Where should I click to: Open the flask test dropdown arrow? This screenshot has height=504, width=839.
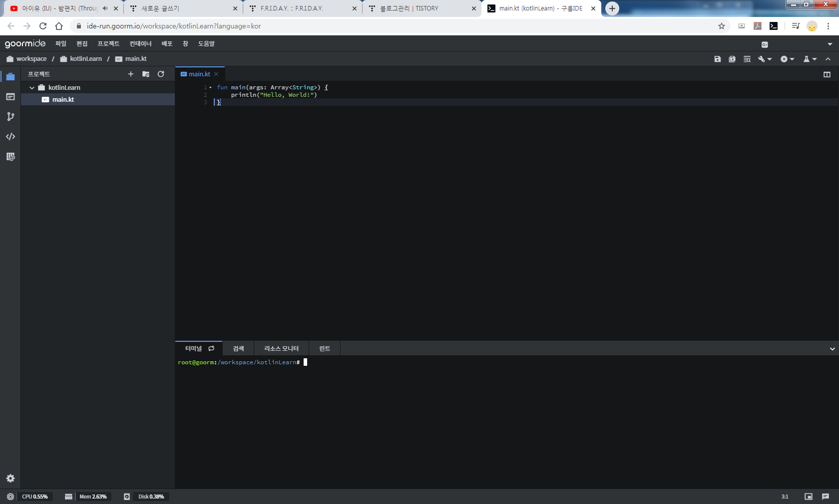point(815,59)
